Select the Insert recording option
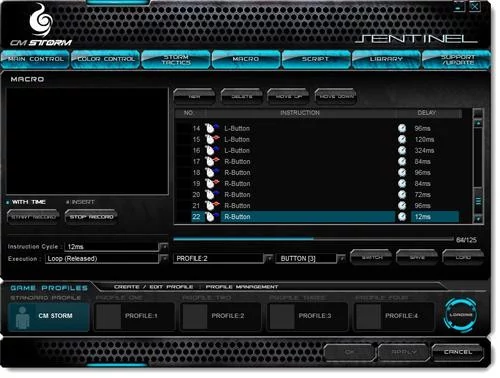 [68, 202]
